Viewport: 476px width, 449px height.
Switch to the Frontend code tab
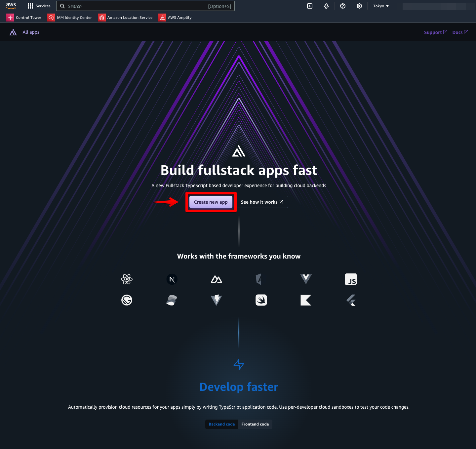255,424
